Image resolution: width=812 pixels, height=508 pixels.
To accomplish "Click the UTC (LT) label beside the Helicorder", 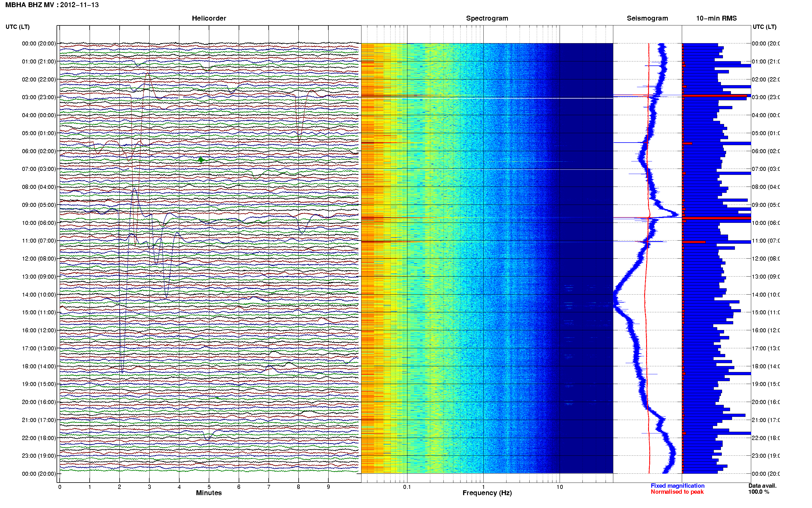I will click(x=17, y=27).
